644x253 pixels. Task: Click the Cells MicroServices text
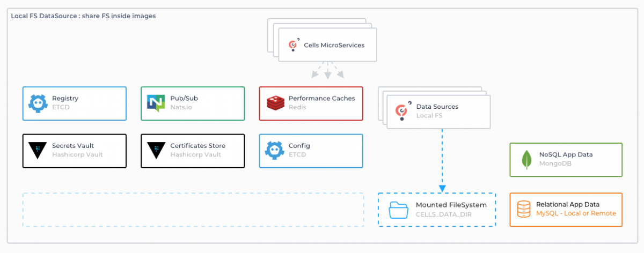334,45
